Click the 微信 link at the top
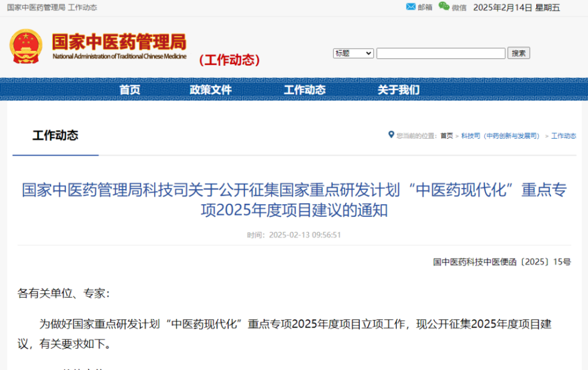Viewport: 588px width, 370px height. point(459,8)
